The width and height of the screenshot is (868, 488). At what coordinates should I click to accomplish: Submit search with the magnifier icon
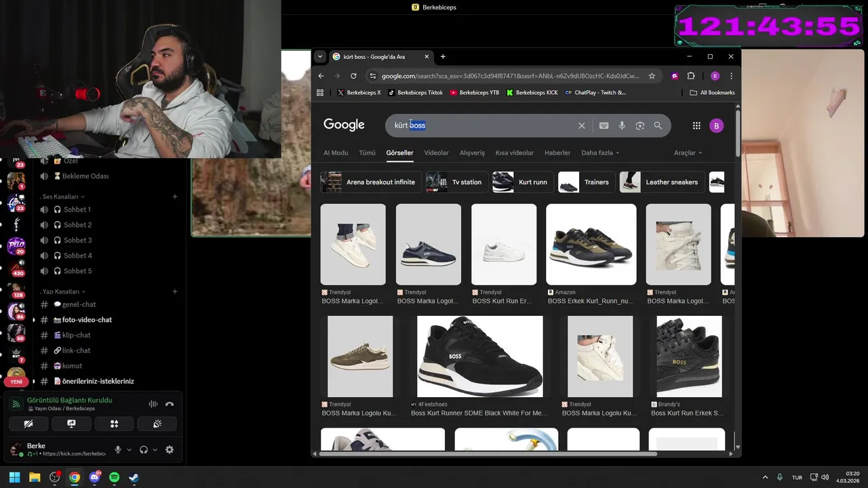pyautogui.click(x=658, y=125)
